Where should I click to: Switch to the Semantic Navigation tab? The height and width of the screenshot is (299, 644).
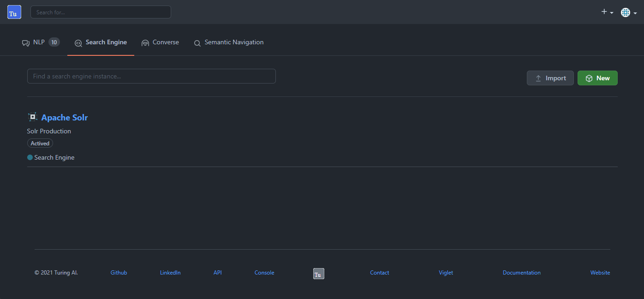coord(234,42)
